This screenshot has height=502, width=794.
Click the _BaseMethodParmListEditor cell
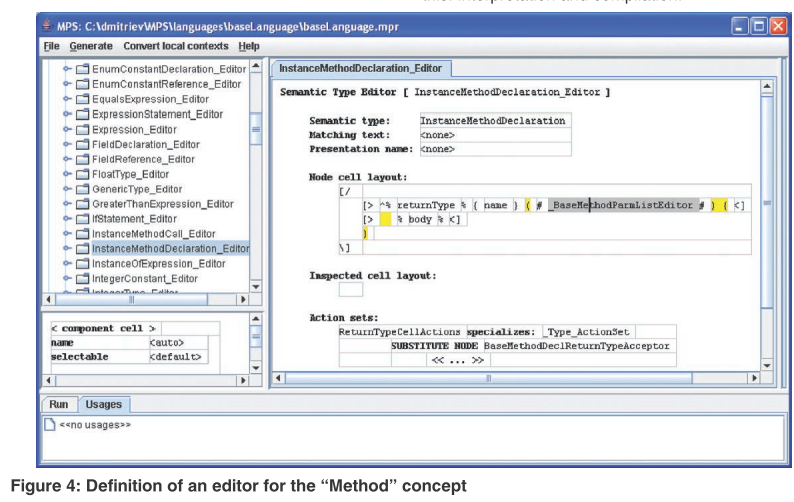[x=622, y=205]
